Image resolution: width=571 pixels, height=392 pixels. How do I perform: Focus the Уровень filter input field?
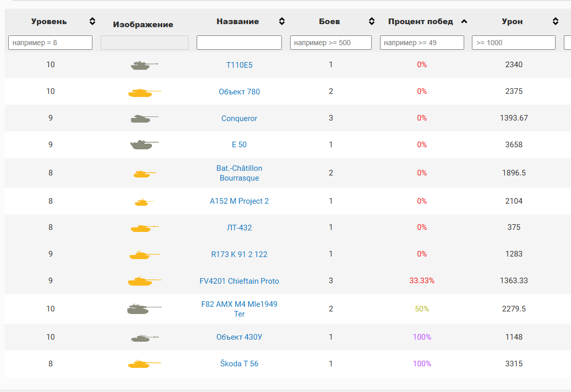pos(50,43)
